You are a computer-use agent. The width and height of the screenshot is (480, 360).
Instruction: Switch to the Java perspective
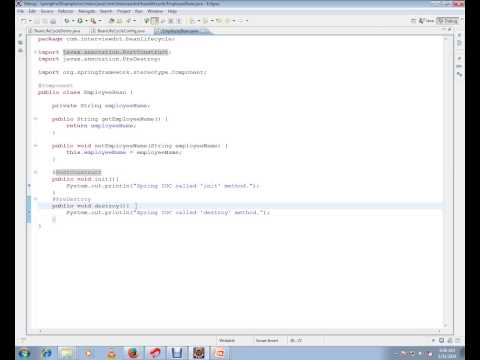pyautogui.click(x=426, y=21)
